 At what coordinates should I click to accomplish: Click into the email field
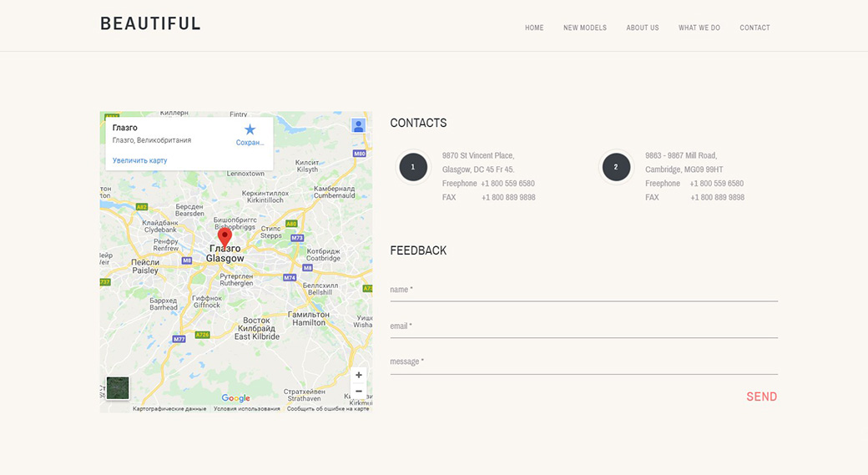pos(583,326)
